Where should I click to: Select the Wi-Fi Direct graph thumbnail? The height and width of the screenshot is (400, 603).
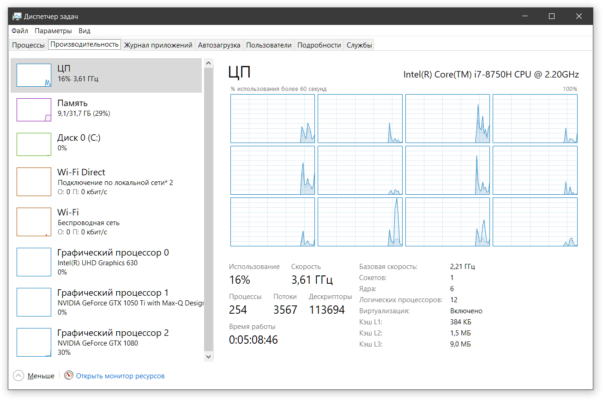pos(34,182)
